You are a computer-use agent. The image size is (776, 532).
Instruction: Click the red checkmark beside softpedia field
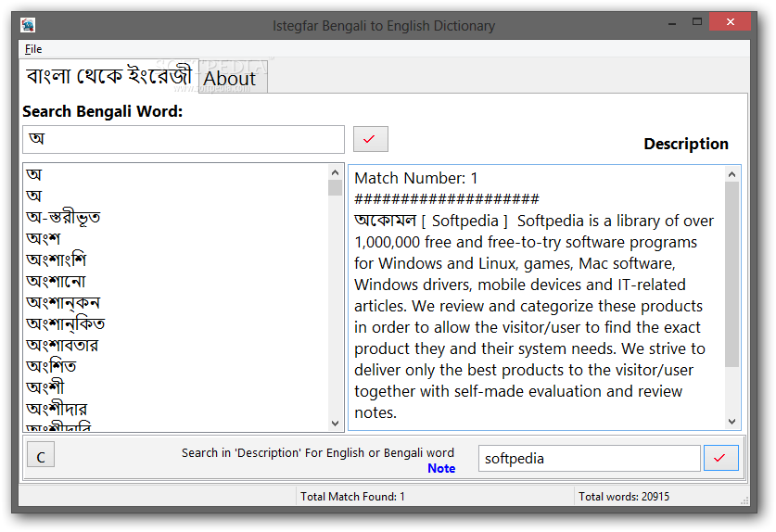720,458
